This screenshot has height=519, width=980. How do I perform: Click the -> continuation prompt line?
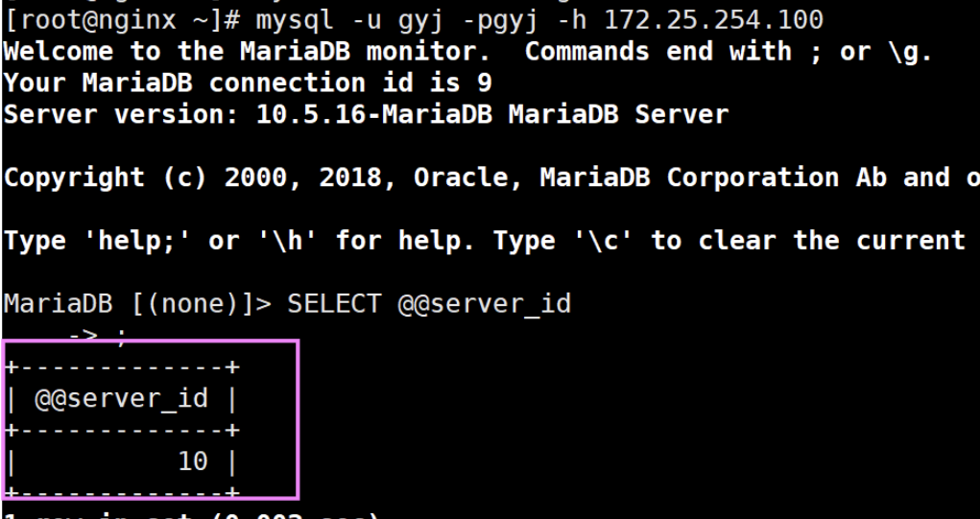point(98,336)
